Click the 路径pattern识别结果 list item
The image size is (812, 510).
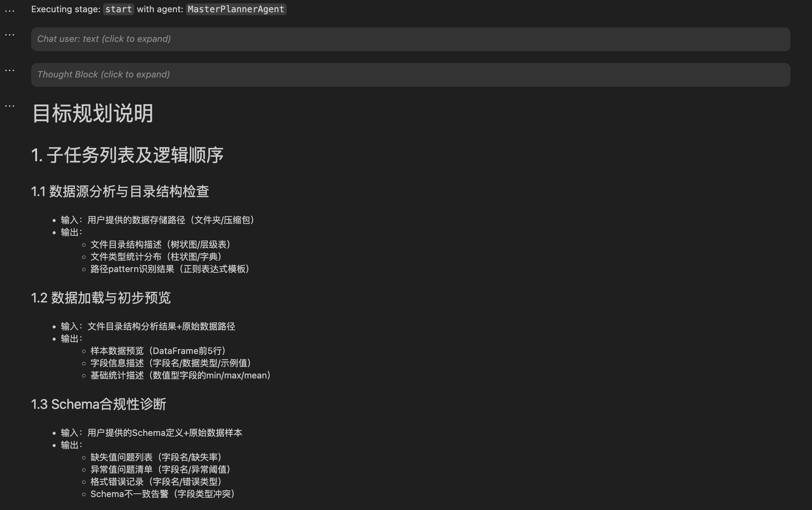170,269
